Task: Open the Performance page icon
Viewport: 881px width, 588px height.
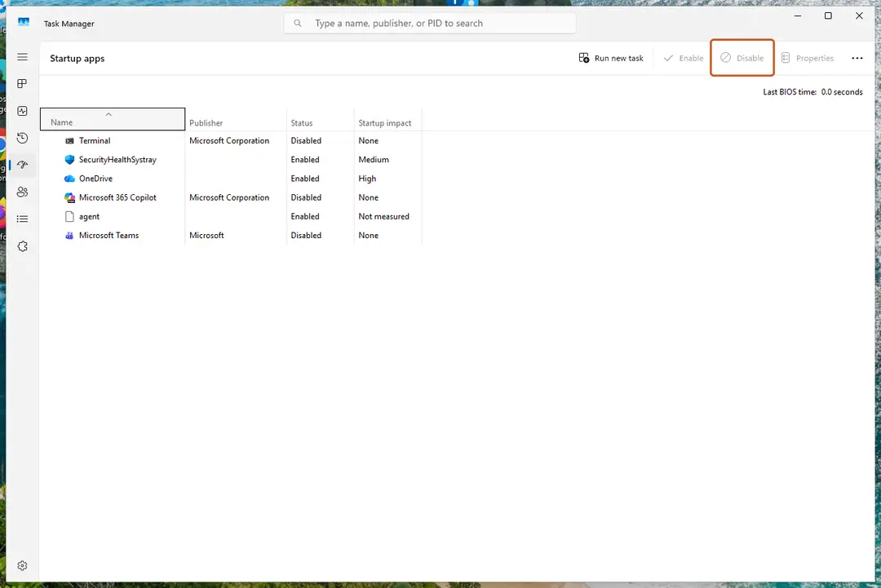Action: (x=23, y=111)
